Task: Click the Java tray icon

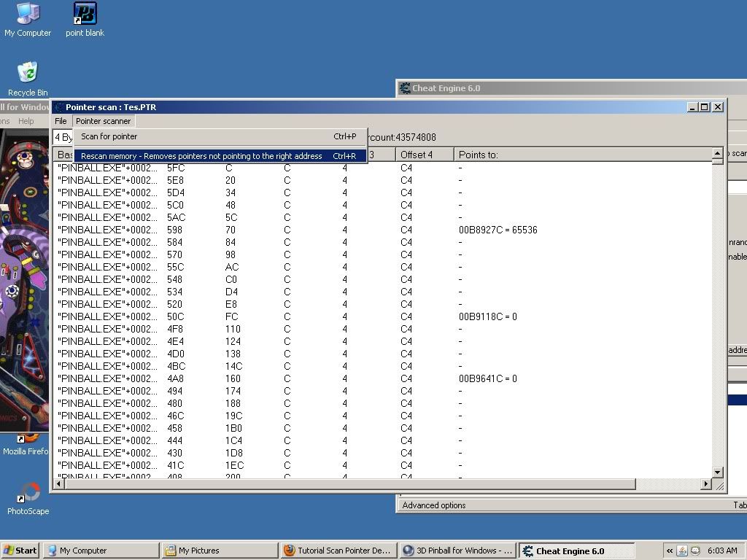Action: 682,551
